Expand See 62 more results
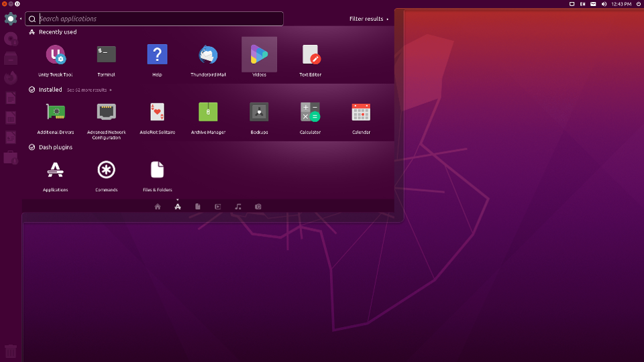 click(x=89, y=90)
